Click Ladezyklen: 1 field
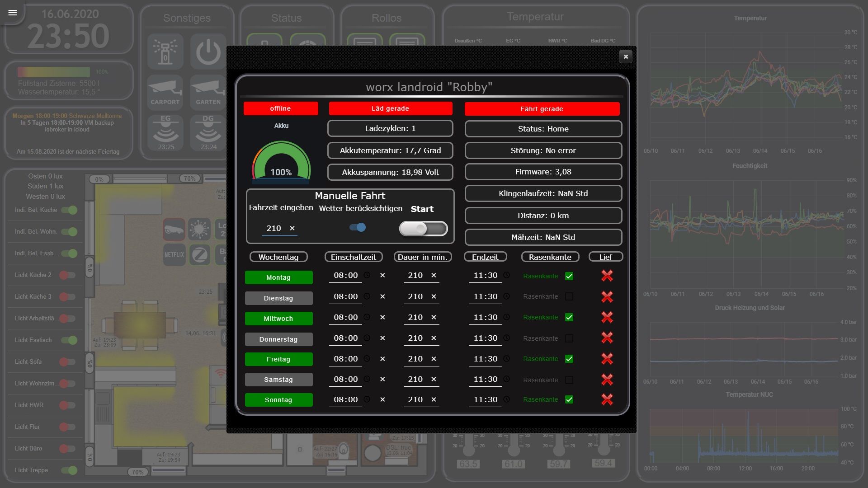 click(x=390, y=128)
